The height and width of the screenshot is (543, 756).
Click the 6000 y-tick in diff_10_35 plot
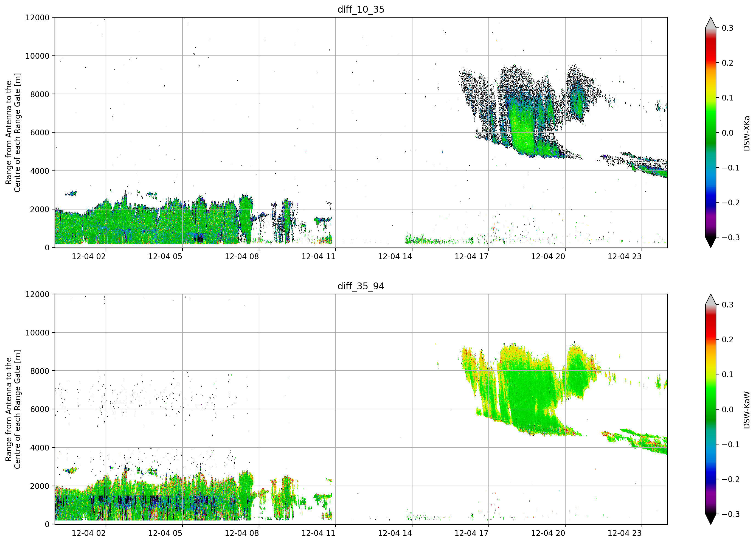pos(40,133)
